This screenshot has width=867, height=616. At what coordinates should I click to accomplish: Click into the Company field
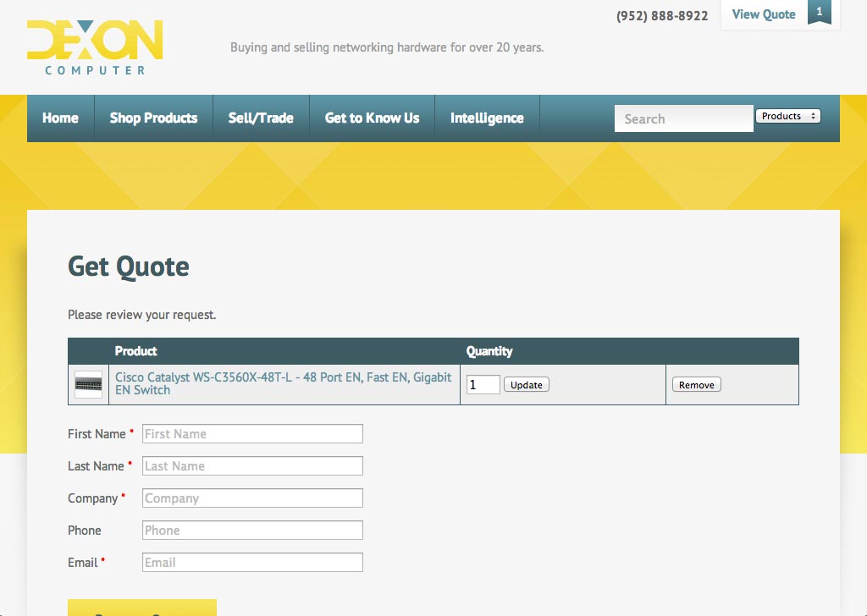tap(252, 498)
